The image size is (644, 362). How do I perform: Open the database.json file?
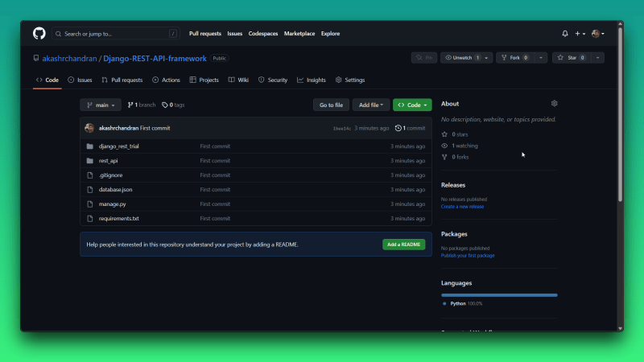tap(115, 190)
